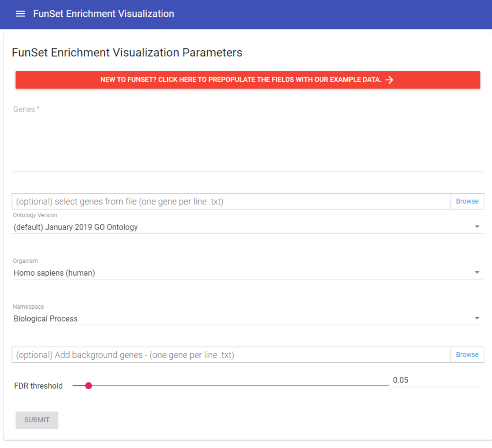Image resolution: width=492 pixels, height=448 pixels.
Task: Click the FunSet Enrichment Visualization header title
Action: (104, 14)
